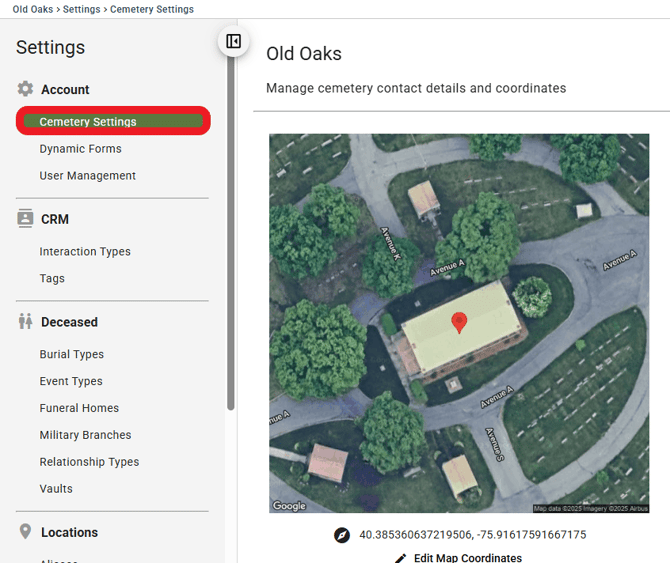
Task: Open Military Branches settings
Action: 85,435
